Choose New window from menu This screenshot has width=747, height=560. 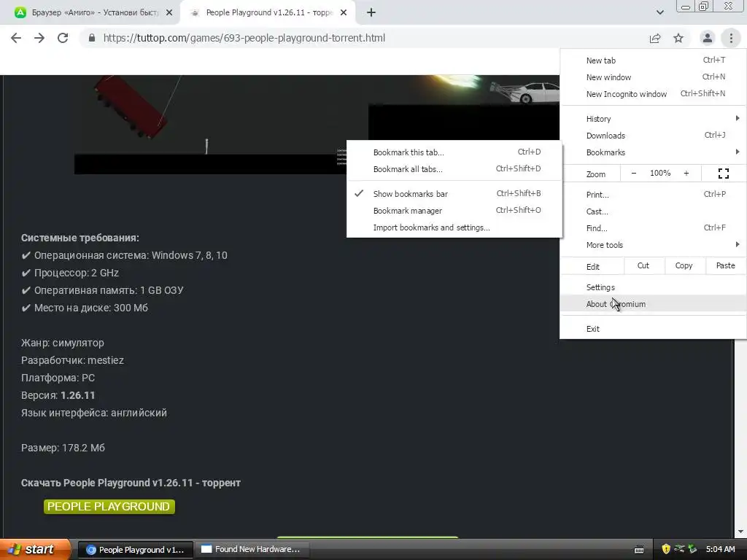tap(653, 77)
